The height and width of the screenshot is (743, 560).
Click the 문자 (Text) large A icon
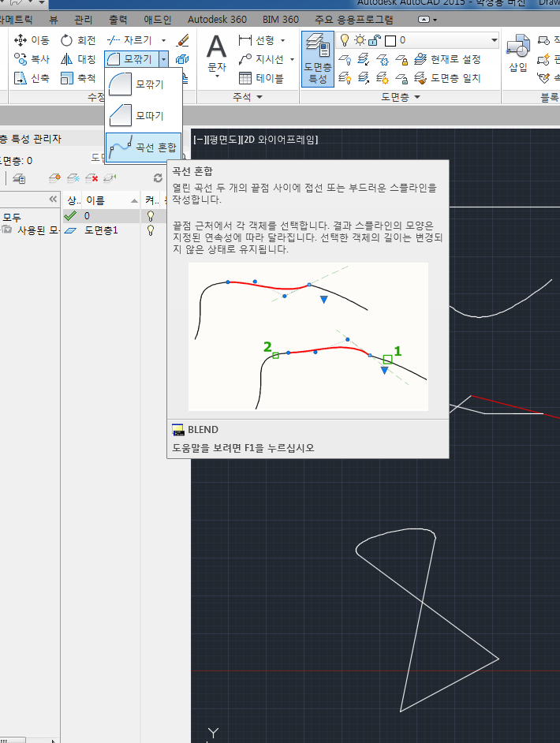click(217, 47)
